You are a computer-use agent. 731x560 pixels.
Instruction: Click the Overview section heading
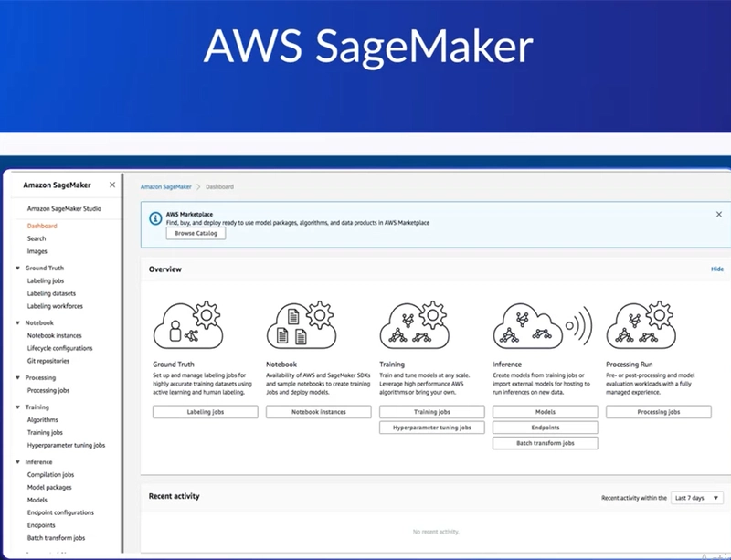click(165, 269)
